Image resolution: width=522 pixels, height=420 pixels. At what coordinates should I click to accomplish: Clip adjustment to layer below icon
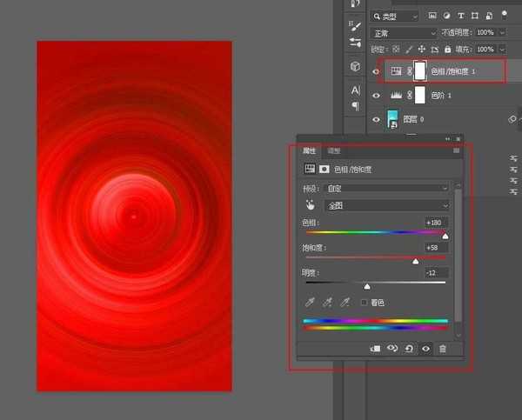point(375,349)
